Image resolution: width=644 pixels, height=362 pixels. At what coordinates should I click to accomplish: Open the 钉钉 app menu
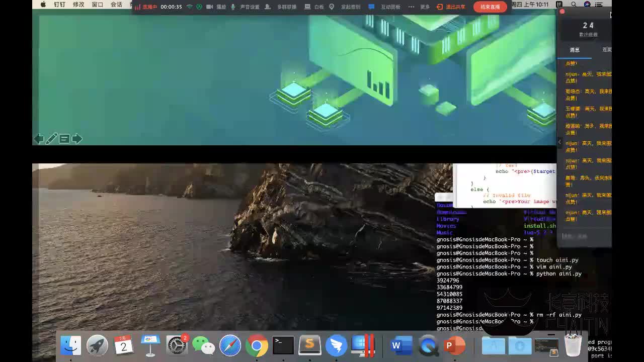[60, 5]
